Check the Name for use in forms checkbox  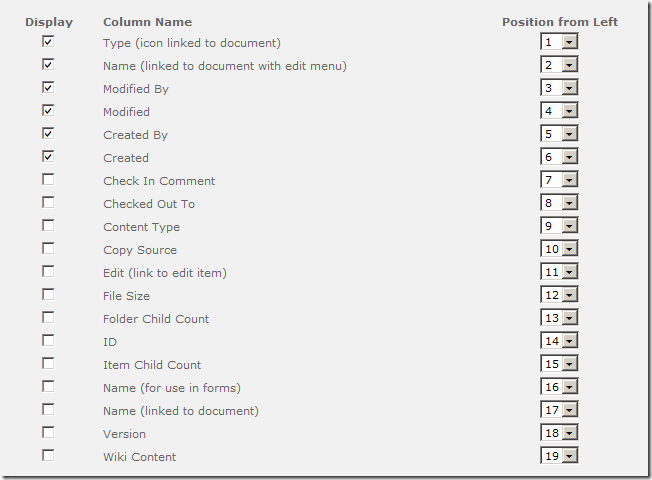pyautogui.click(x=48, y=387)
